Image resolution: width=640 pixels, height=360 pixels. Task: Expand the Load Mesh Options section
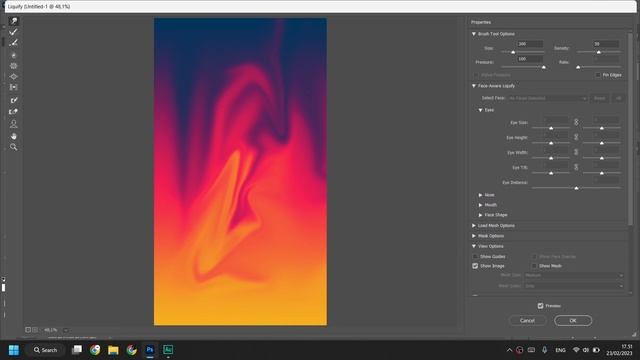click(474, 225)
